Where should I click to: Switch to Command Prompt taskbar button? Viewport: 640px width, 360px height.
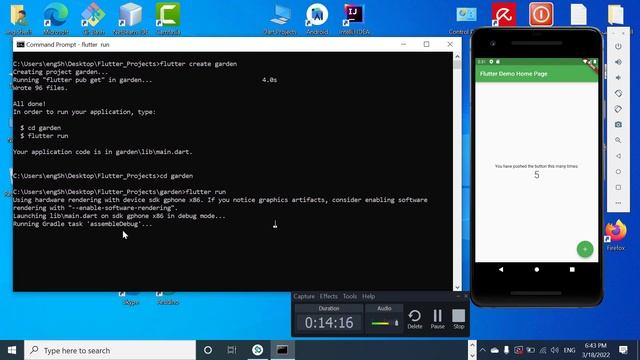(282, 350)
